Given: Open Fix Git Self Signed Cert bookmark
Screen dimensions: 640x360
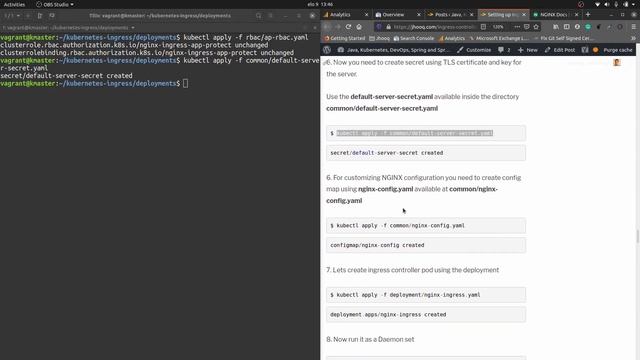Looking at the screenshot, I should [x=564, y=38].
